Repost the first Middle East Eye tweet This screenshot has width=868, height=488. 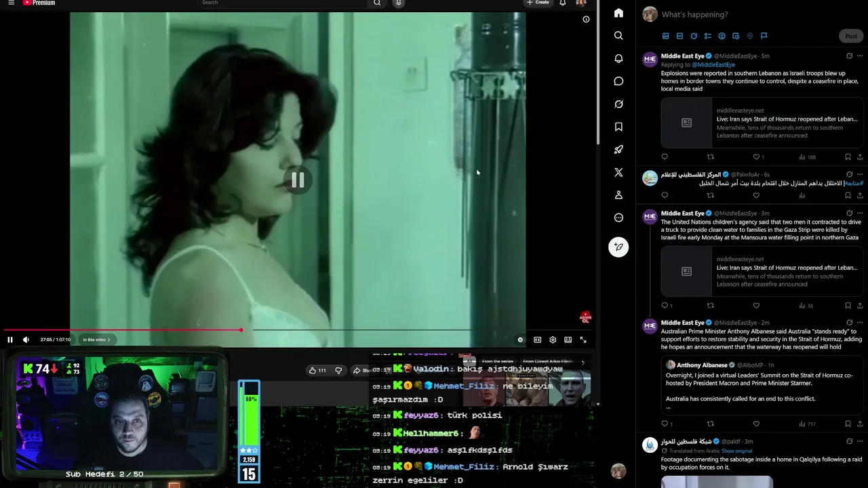point(710,157)
